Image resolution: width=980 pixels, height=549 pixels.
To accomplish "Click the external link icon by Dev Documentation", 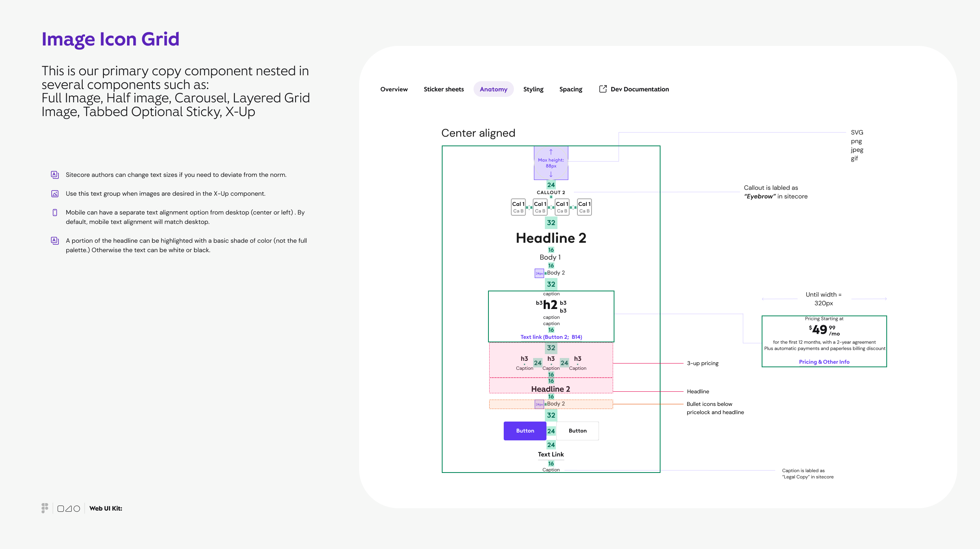I will click(603, 89).
